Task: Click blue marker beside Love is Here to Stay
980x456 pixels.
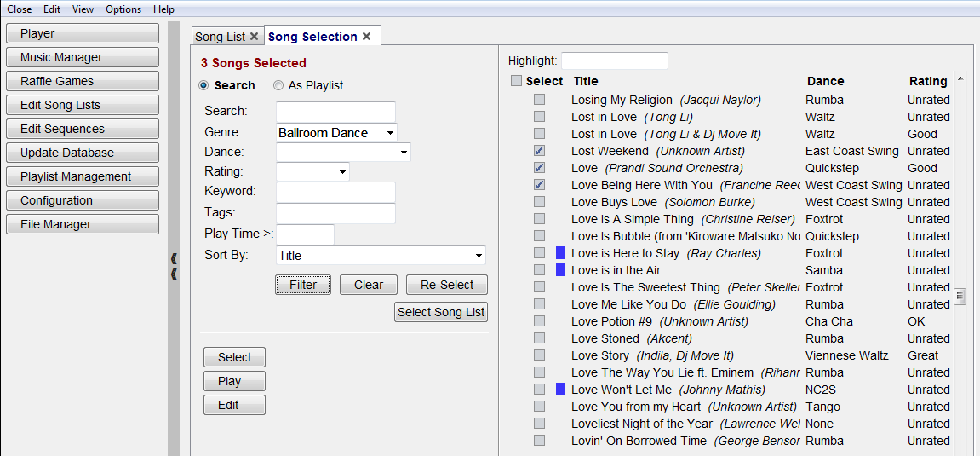Action: click(x=559, y=253)
